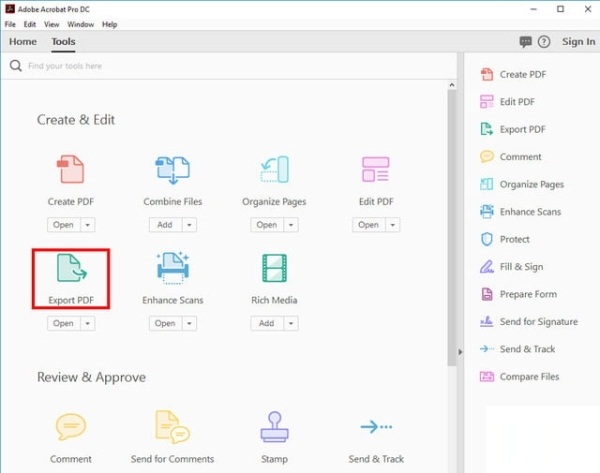
Task: Click Open button under Export PDF
Action: click(62, 324)
